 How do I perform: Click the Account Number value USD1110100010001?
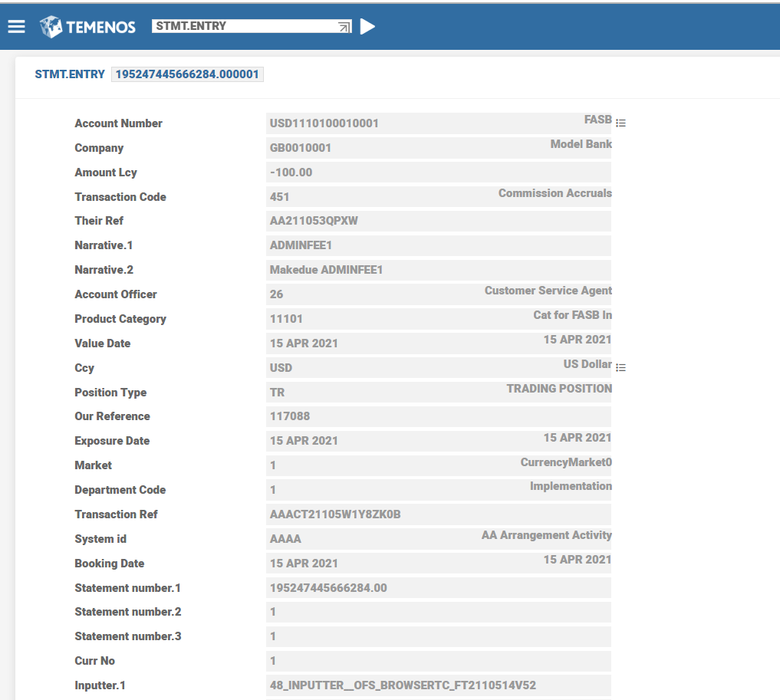click(324, 123)
